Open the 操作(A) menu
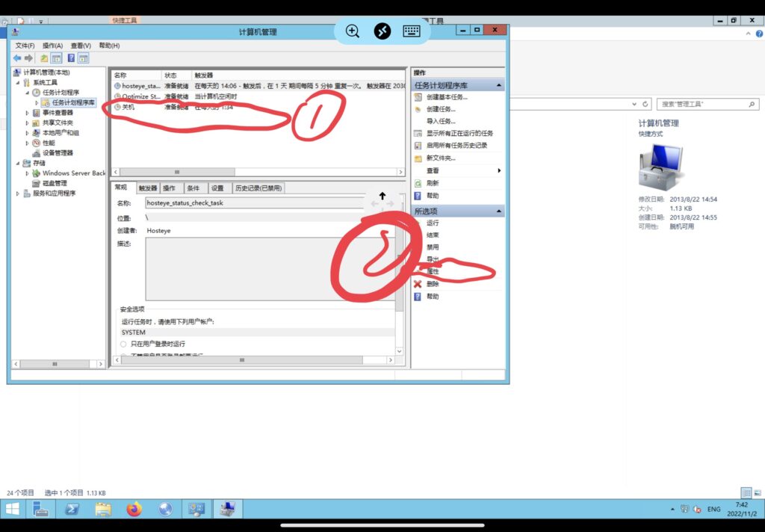765x532 pixels. (x=52, y=46)
